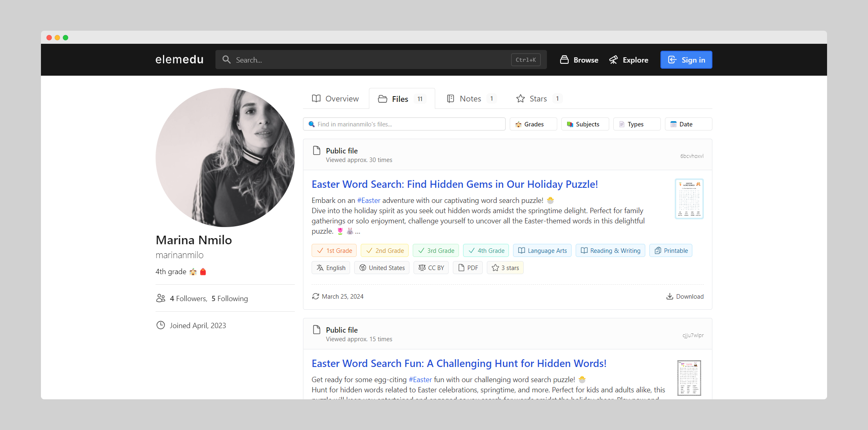Image resolution: width=868 pixels, height=430 pixels.
Task: Click the Files count badge 11
Action: (x=420, y=99)
